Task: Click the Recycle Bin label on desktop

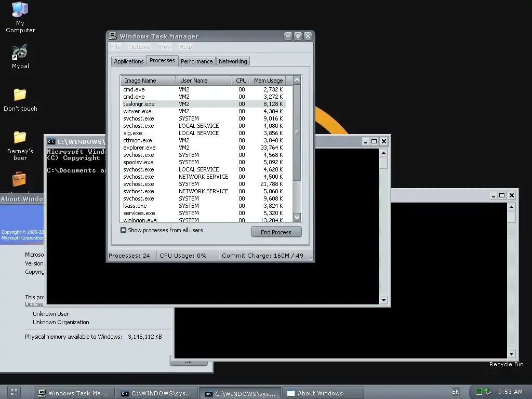Action: pos(506,364)
